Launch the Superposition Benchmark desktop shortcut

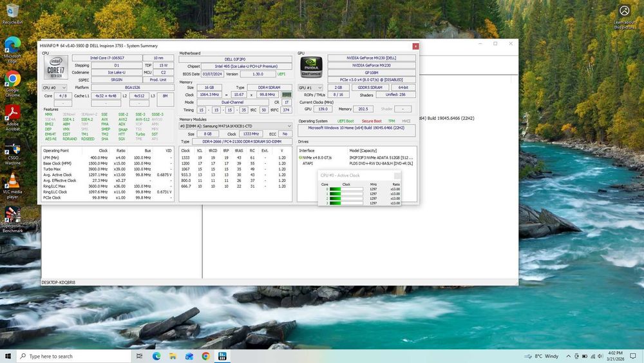[x=12, y=220]
